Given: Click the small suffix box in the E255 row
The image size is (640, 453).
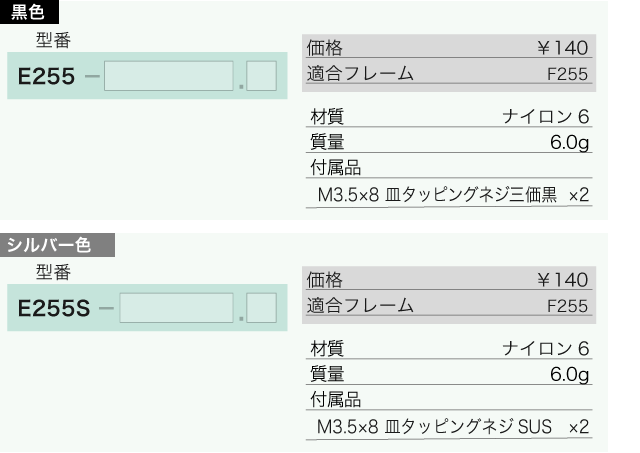Looking at the screenshot, I should [x=261, y=76].
